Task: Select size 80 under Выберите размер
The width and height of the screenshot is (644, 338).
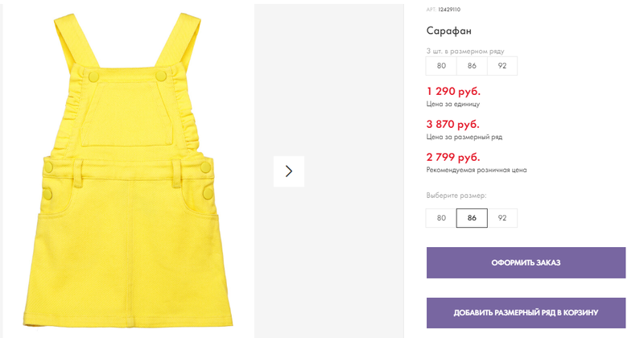Action: (x=441, y=218)
